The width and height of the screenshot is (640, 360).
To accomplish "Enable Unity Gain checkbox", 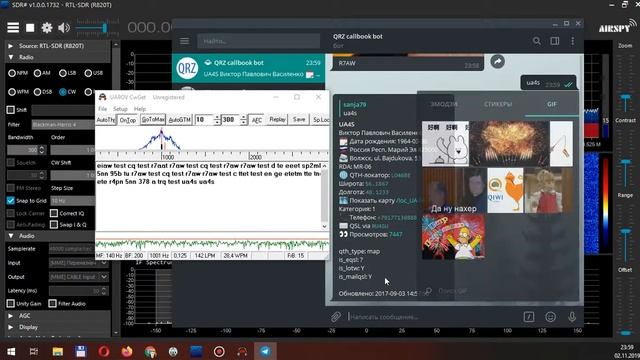I will tap(11, 303).
